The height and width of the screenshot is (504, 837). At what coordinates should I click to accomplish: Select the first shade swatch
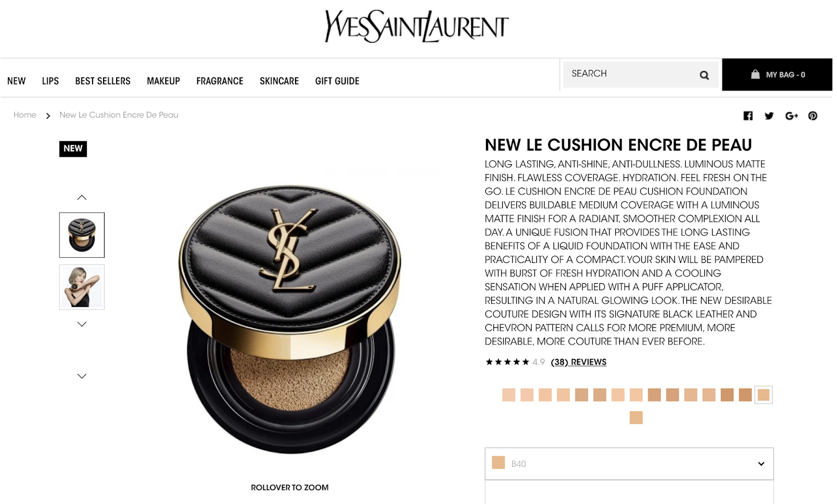coord(508,395)
